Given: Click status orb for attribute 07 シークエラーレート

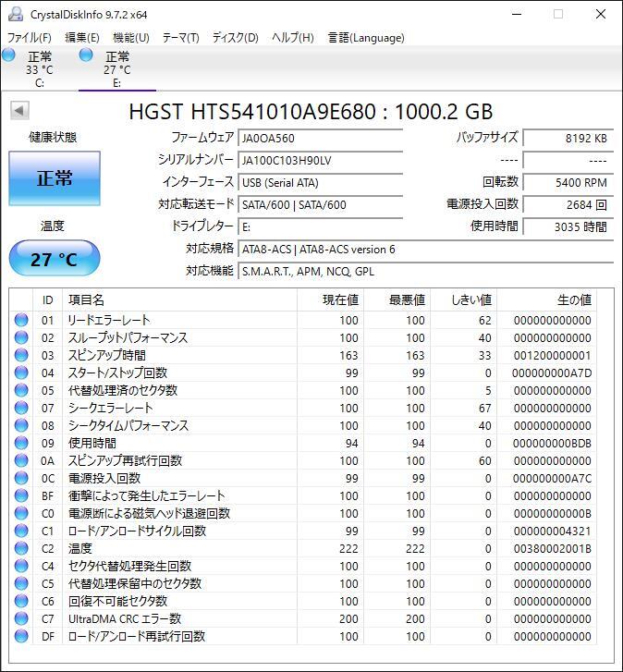Looking at the screenshot, I should pyautogui.click(x=21, y=408).
